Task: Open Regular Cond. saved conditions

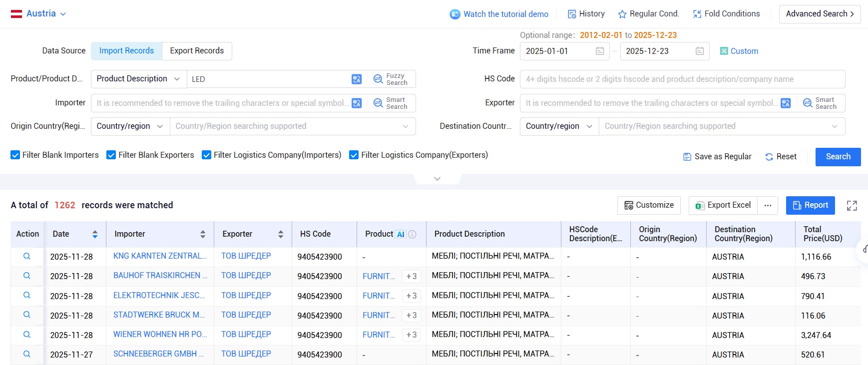Action: [x=648, y=14]
